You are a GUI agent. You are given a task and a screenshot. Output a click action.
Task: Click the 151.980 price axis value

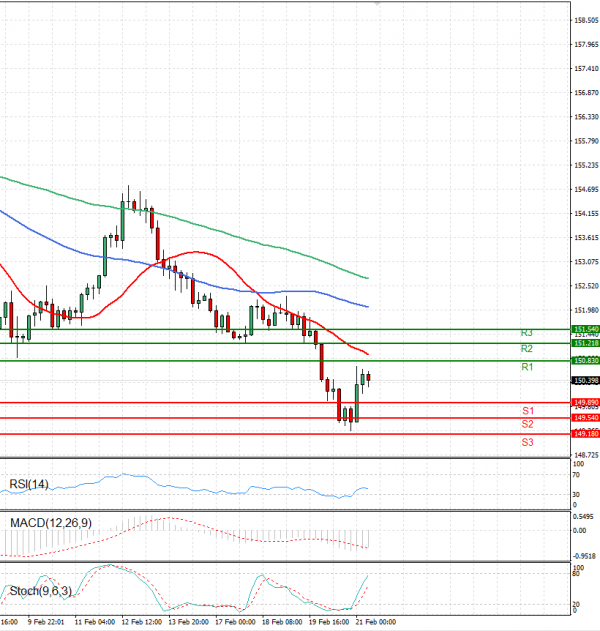(x=586, y=310)
